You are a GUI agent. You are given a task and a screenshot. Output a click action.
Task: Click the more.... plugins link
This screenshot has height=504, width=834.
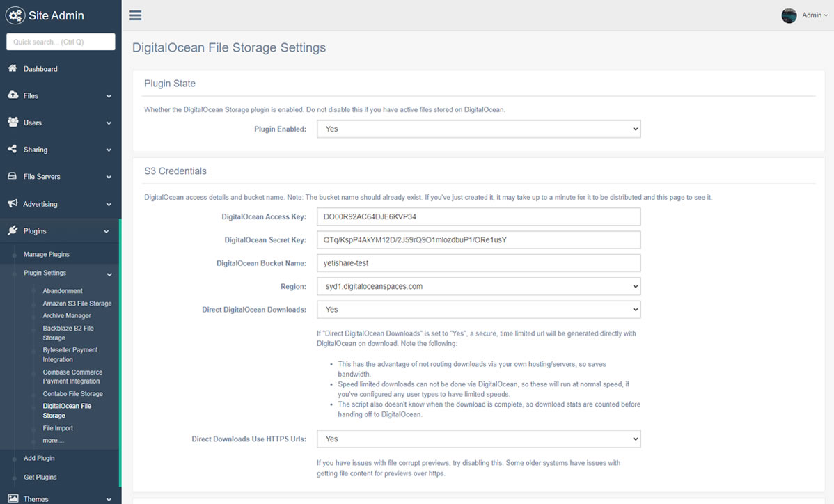(x=53, y=441)
